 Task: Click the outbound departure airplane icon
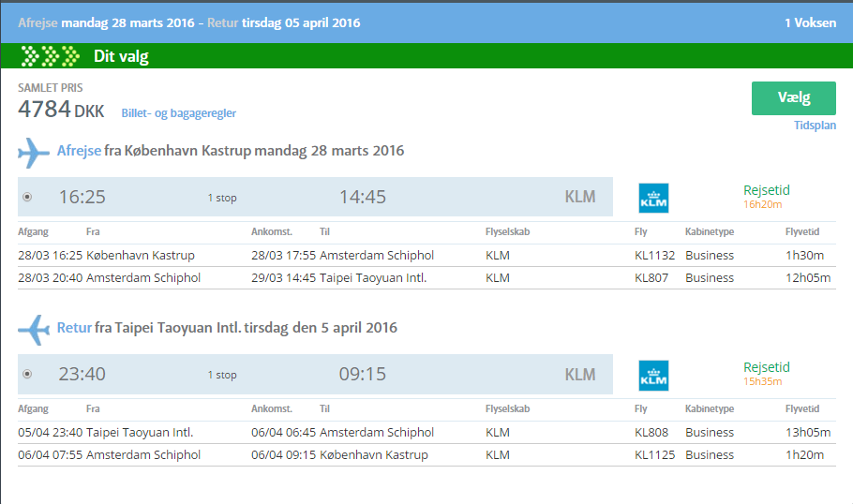(33, 153)
